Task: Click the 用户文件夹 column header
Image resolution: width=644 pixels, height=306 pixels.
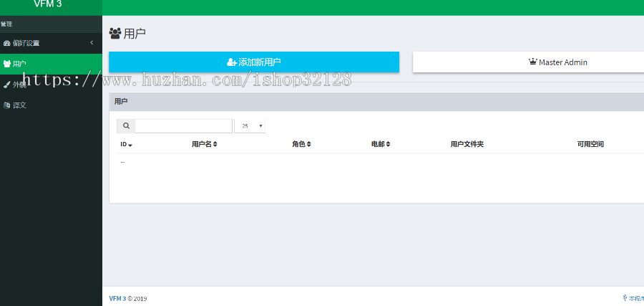Action: pyautogui.click(x=467, y=144)
